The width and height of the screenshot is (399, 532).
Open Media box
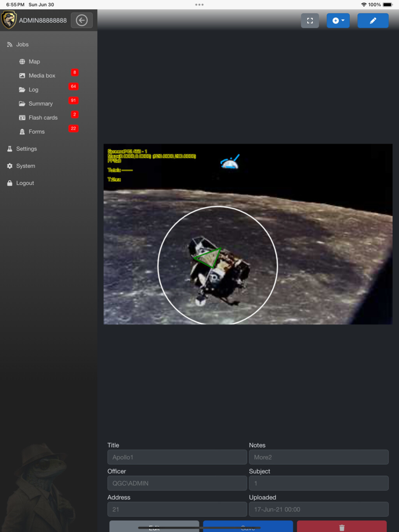pyautogui.click(x=42, y=76)
